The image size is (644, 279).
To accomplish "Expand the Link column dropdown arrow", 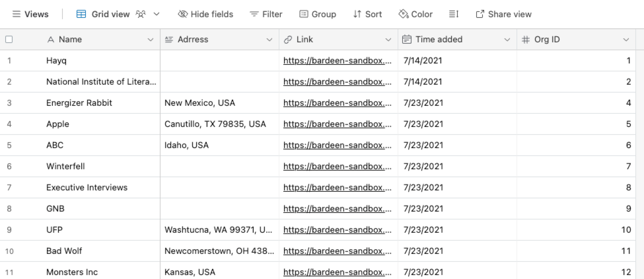I will click(x=388, y=40).
